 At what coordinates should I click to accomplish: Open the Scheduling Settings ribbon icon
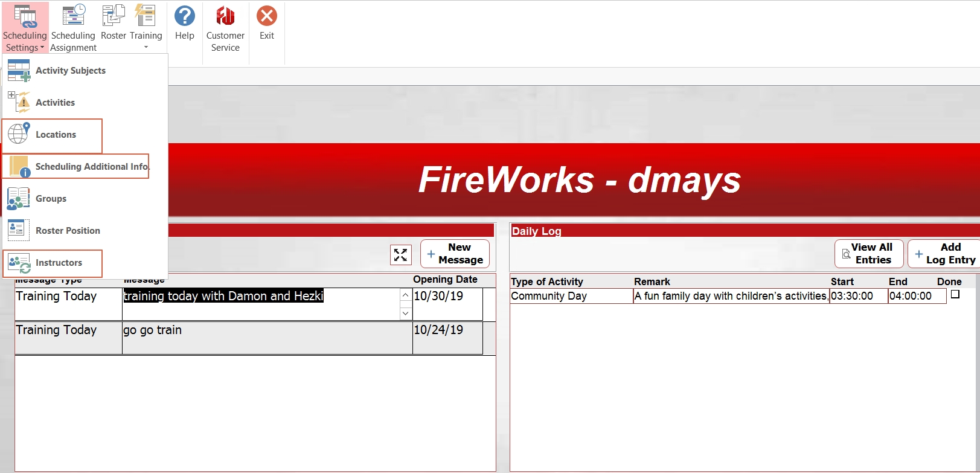pos(25,16)
